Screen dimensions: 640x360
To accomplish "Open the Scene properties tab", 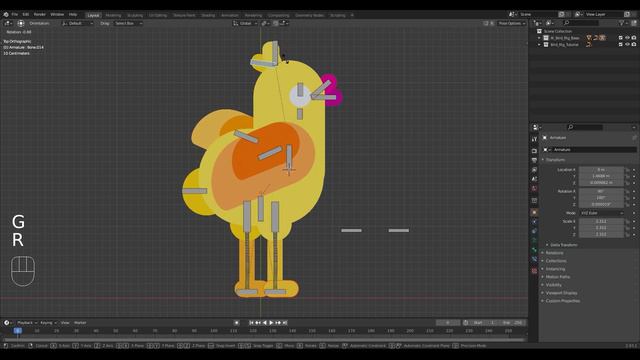I will [534, 179].
